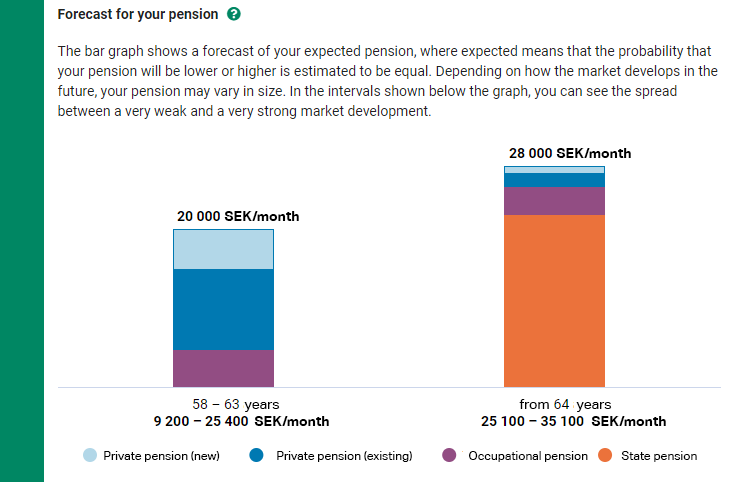Click the purple segment of the from-64-years bar
The image size is (735, 482).
[554, 201]
